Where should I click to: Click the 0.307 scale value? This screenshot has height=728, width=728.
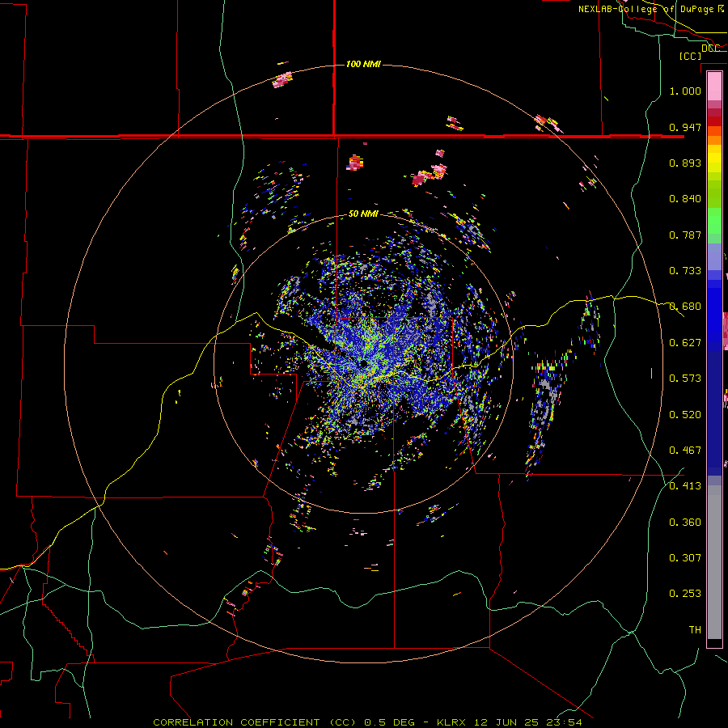click(x=685, y=558)
